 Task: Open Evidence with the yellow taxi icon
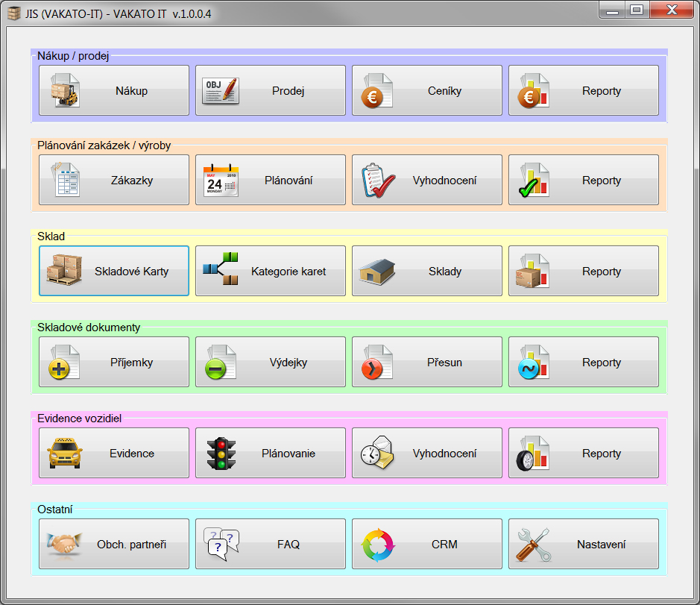(114, 453)
